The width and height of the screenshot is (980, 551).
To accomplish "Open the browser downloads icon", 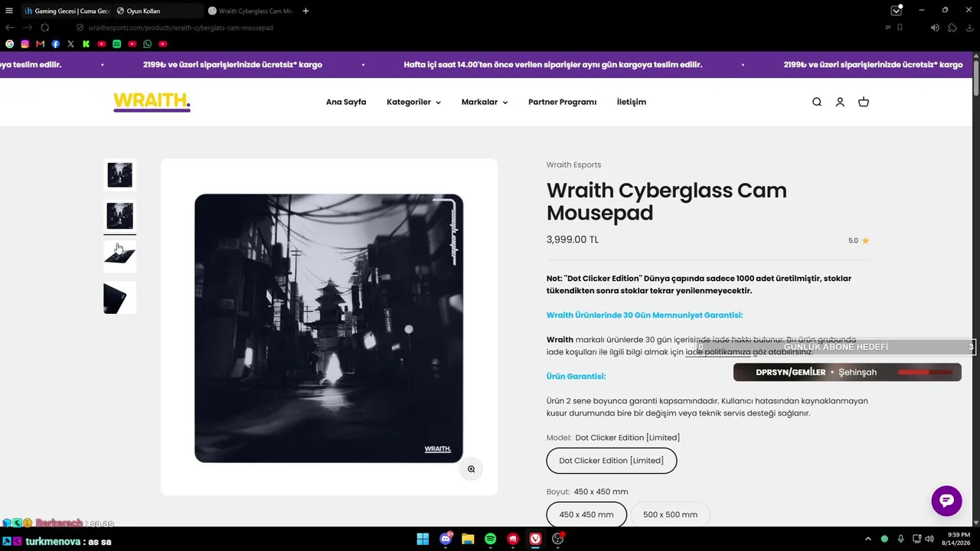I will [x=969, y=28].
